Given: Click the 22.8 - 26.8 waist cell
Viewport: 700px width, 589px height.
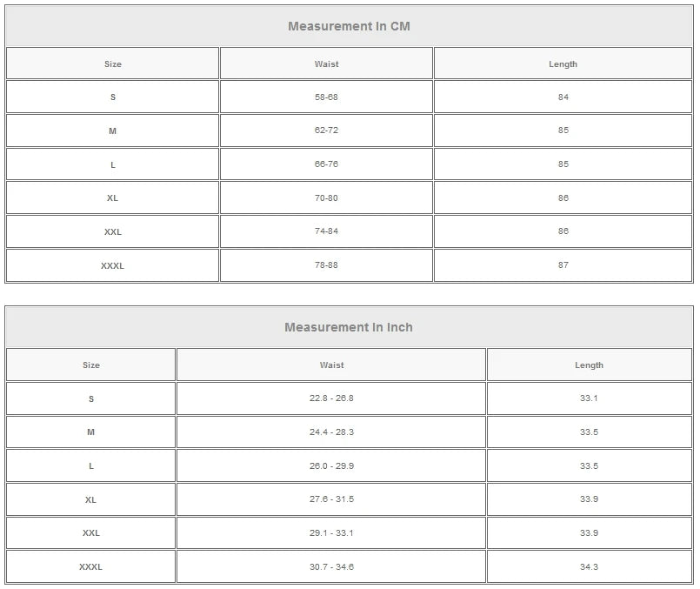Looking at the screenshot, I should [x=331, y=398].
